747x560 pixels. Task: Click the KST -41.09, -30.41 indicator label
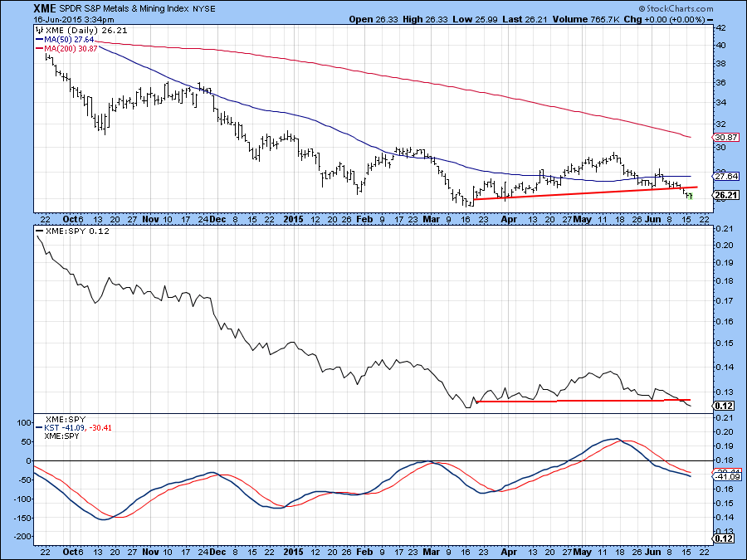pyautogui.click(x=78, y=427)
